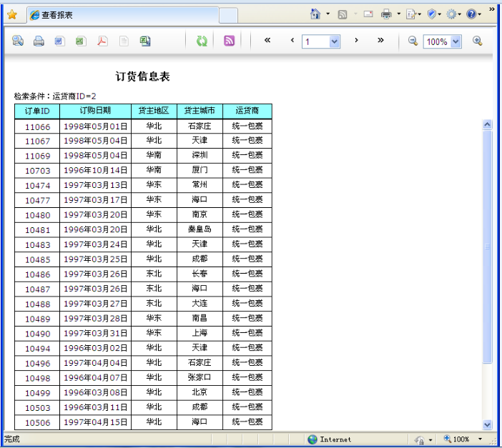Screen dimensions: 502x448
Task: Click city cell 北京
Action: click(200, 393)
